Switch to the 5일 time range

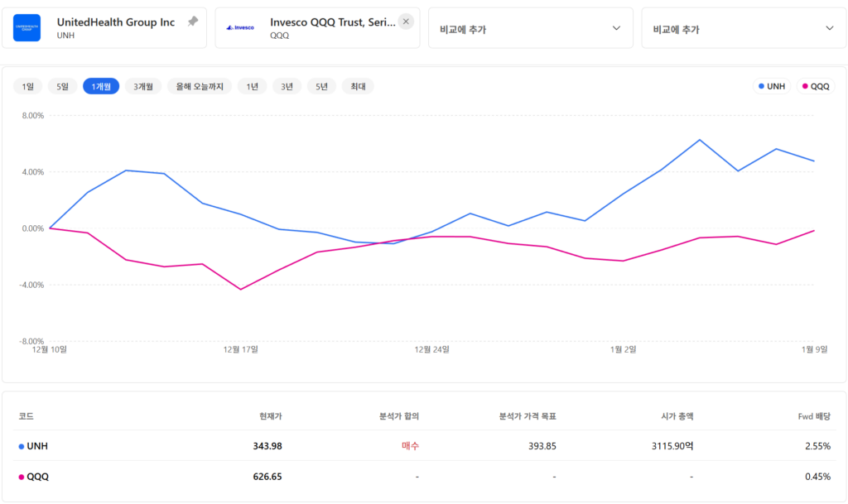tap(62, 86)
